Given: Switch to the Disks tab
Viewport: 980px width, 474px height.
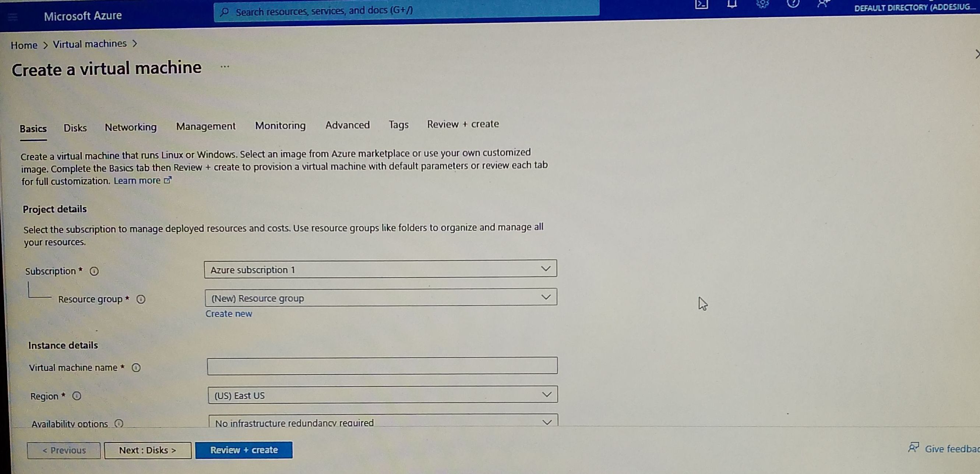Looking at the screenshot, I should tap(75, 128).
